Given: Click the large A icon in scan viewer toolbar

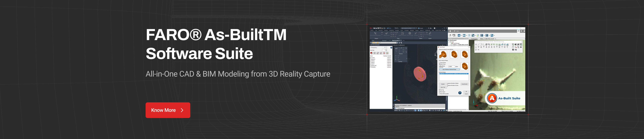Looking at the screenshot, I should click(x=454, y=35).
